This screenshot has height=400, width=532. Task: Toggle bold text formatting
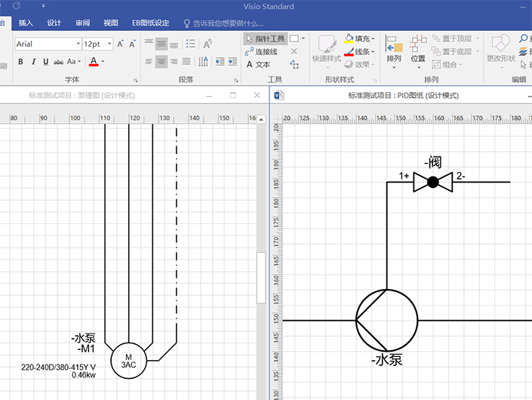20,62
